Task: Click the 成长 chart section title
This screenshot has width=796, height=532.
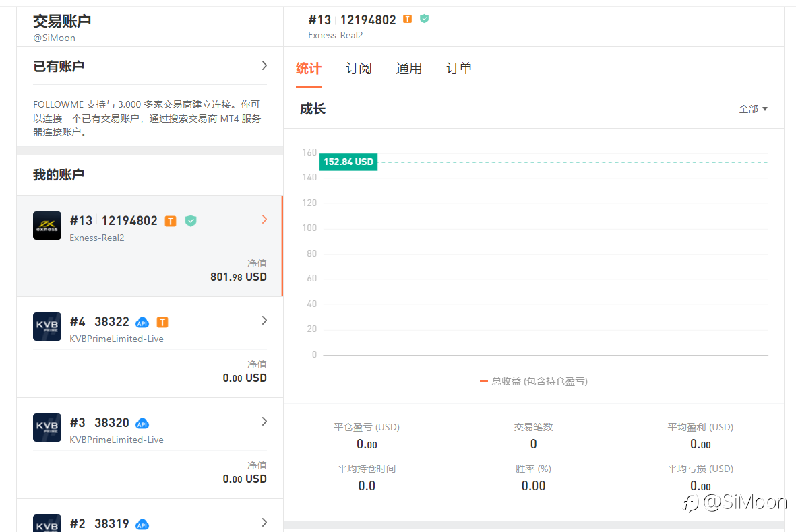Action: (x=313, y=109)
